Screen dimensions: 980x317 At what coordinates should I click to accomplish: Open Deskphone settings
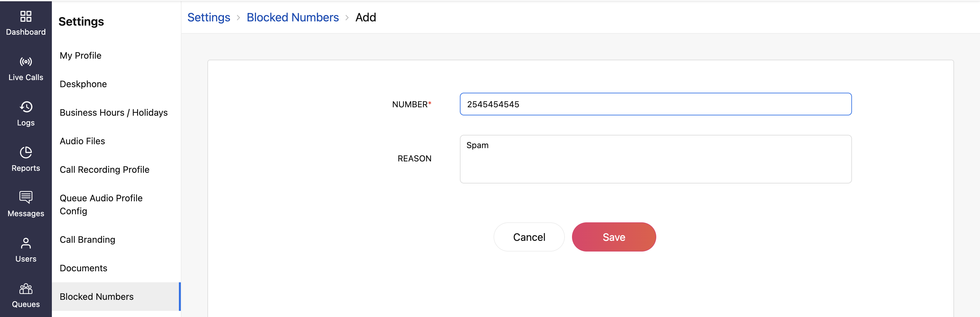[83, 84]
